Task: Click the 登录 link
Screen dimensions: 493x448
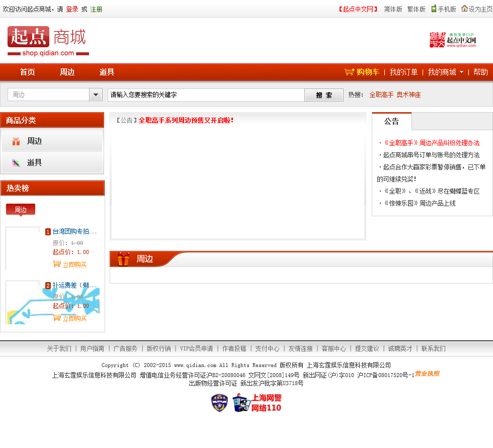Action: click(72, 9)
